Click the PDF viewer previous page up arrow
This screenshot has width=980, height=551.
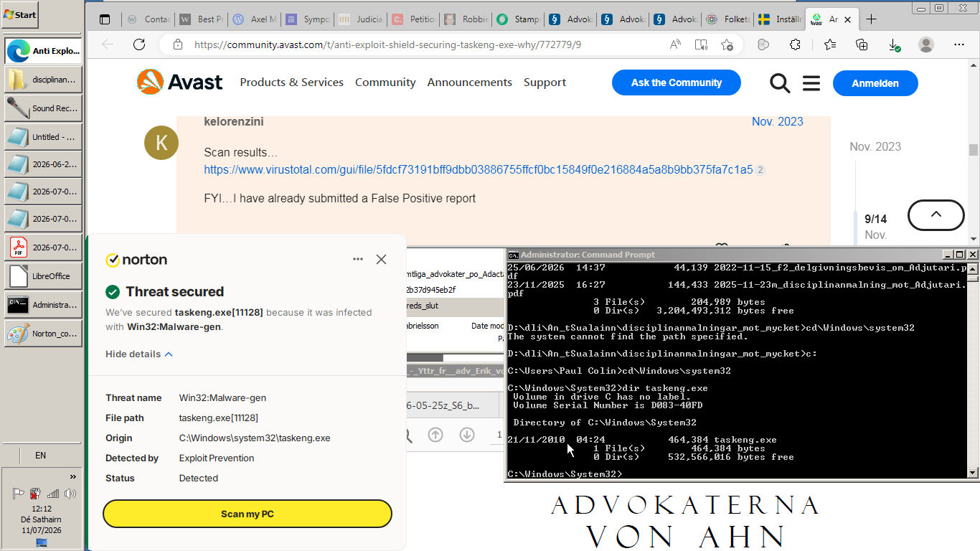coord(435,435)
